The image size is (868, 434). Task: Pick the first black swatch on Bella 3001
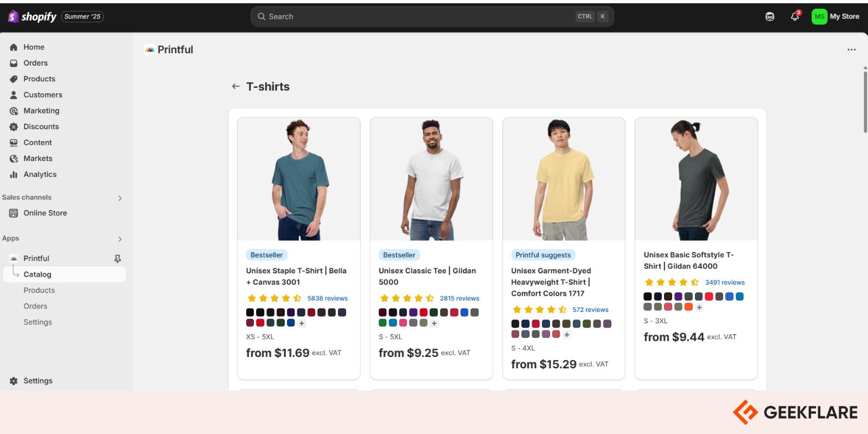point(250,312)
